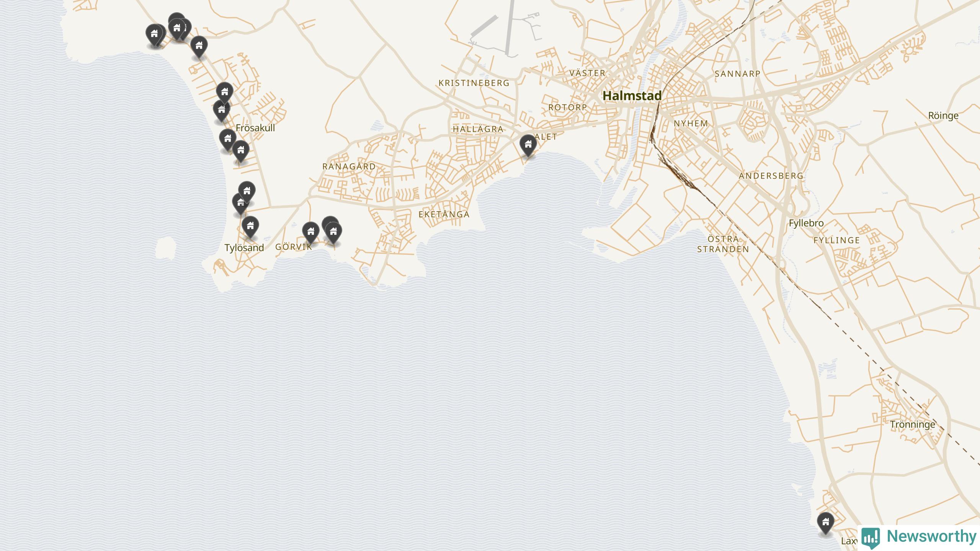Screen dimensions: 980x551
Task: Click the Newsworthy logo
Action: tap(919, 537)
